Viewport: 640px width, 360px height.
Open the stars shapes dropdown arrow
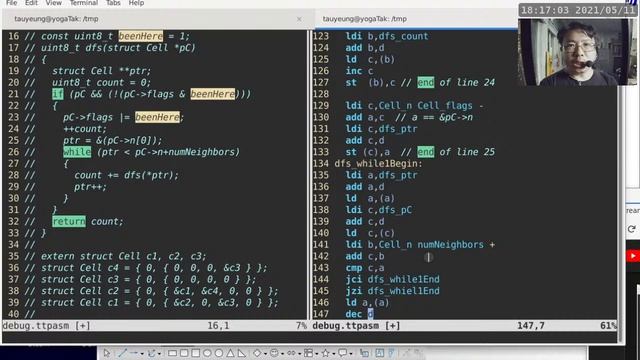tap(333, 353)
